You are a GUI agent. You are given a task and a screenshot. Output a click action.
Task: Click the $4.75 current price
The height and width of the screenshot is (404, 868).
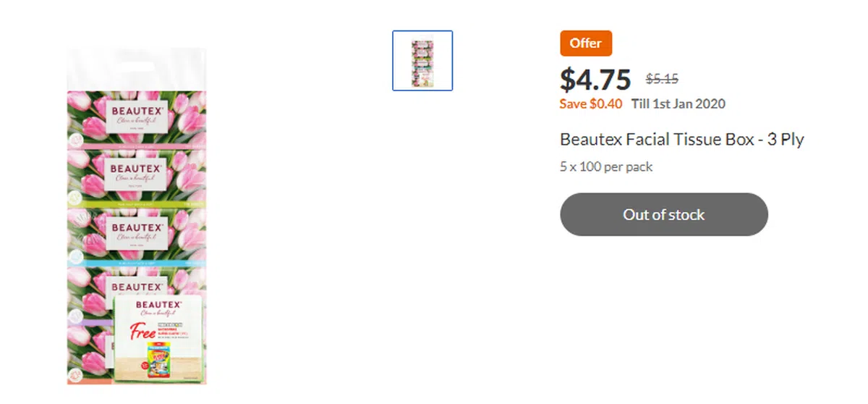coord(595,79)
